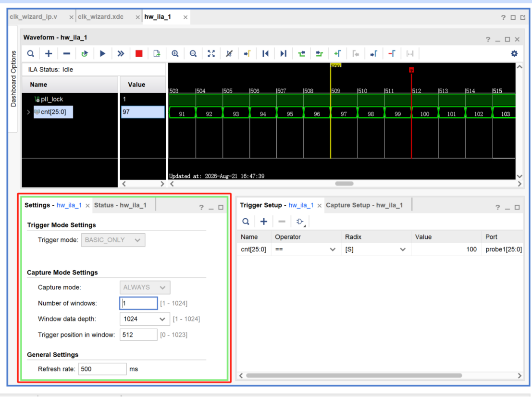
Task: Click the probe1[25:0] port cell
Action: click(x=504, y=249)
